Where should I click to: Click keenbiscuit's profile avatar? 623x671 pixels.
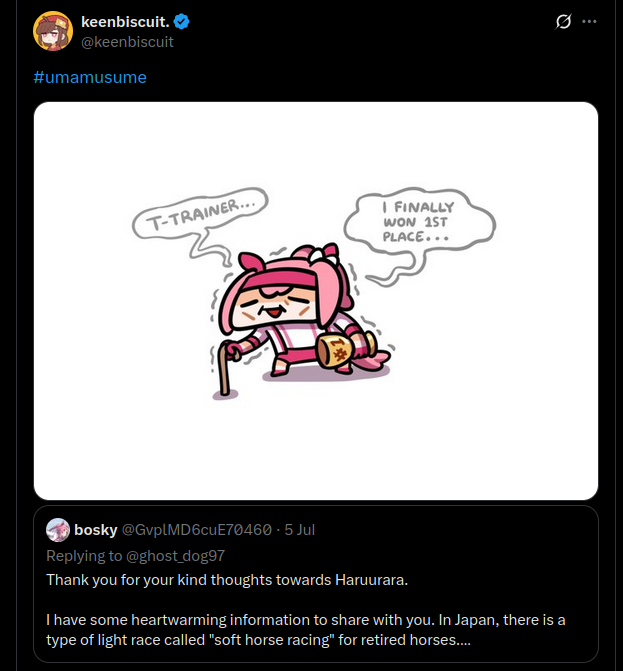pos(52,31)
